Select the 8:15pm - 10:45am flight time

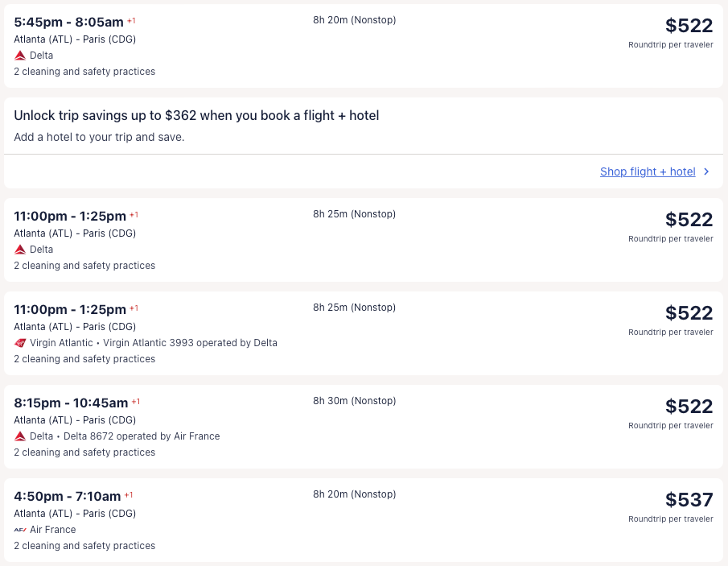(71, 403)
